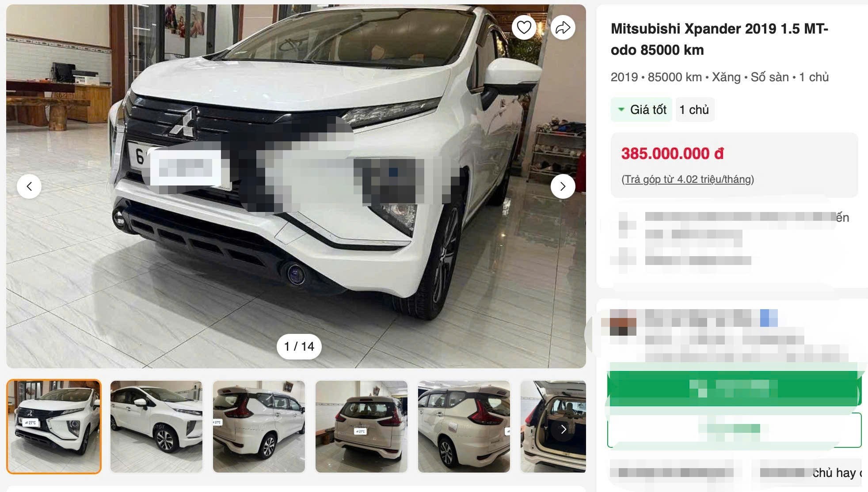Select the second side-view thumbnail

[x=156, y=427]
